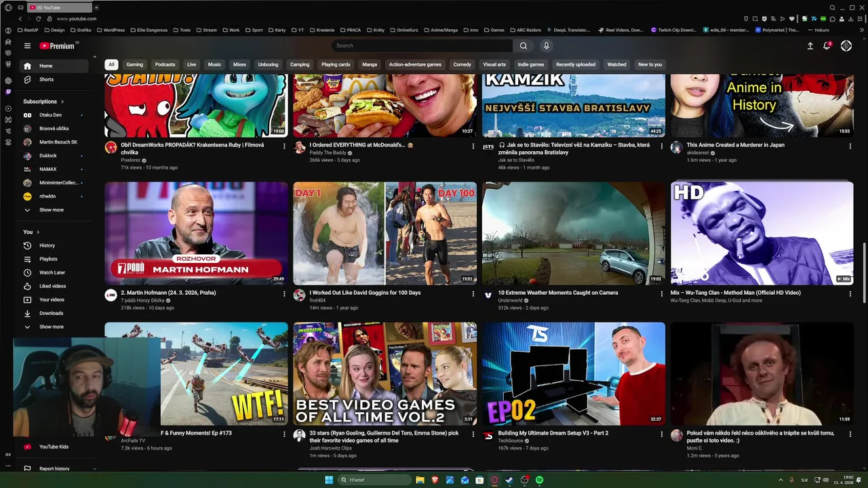The height and width of the screenshot is (488, 868).
Task: Select the Playing cards filter chip
Action: click(x=336, y=64)
